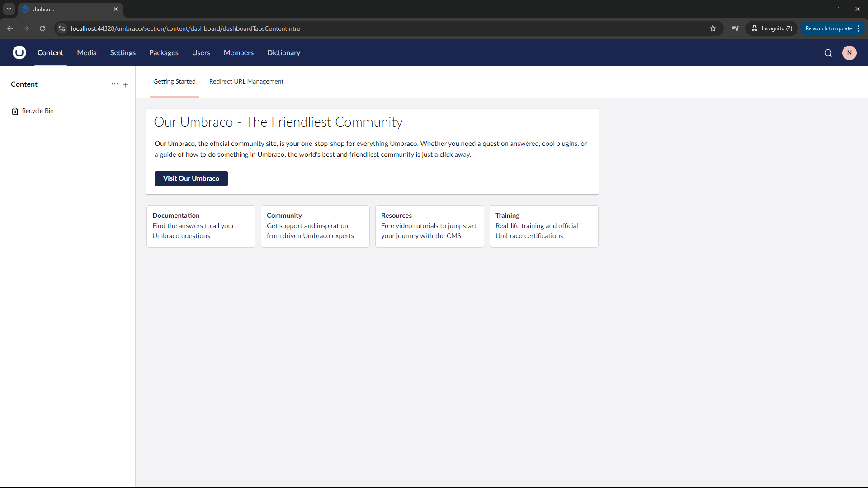Open the Settings section

pos(123,53)
